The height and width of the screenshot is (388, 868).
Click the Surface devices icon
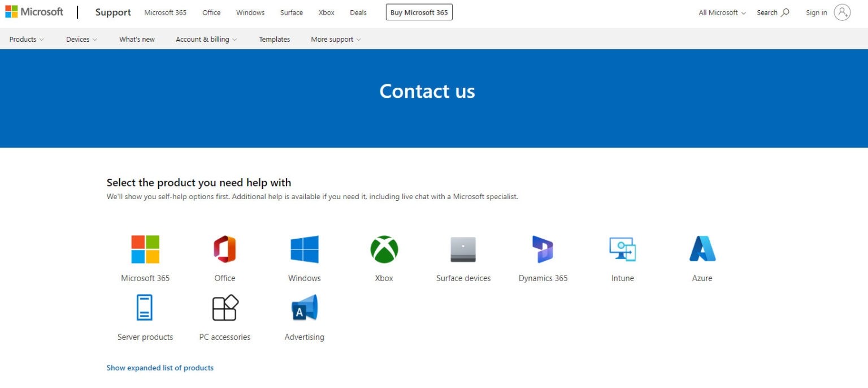[463, 249]
